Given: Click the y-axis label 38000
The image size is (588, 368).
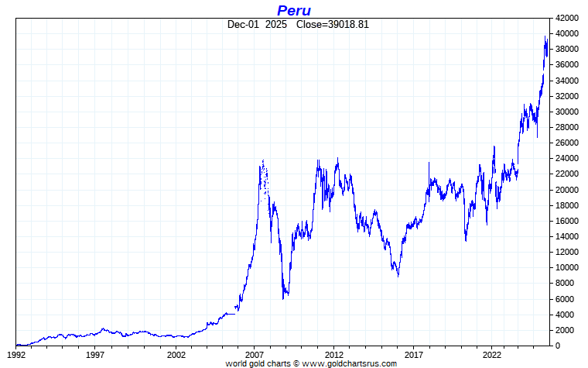Looking at the screenshot, I should (x=566, y=49).
